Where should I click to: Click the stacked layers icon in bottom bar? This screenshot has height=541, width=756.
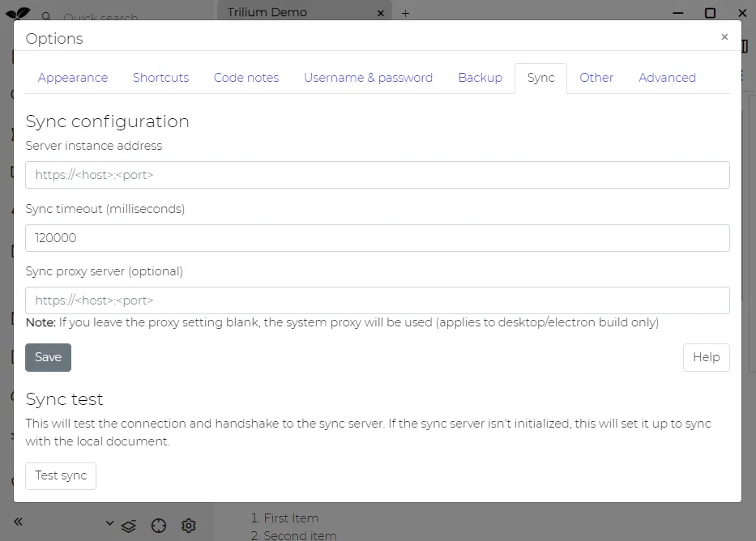[129, 526]
